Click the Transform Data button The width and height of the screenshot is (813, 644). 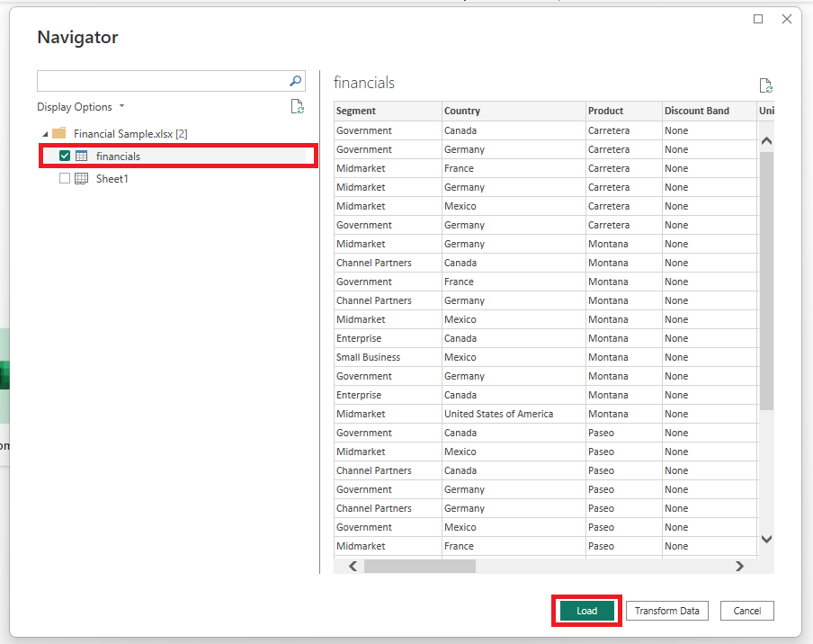tap(666, 611)
